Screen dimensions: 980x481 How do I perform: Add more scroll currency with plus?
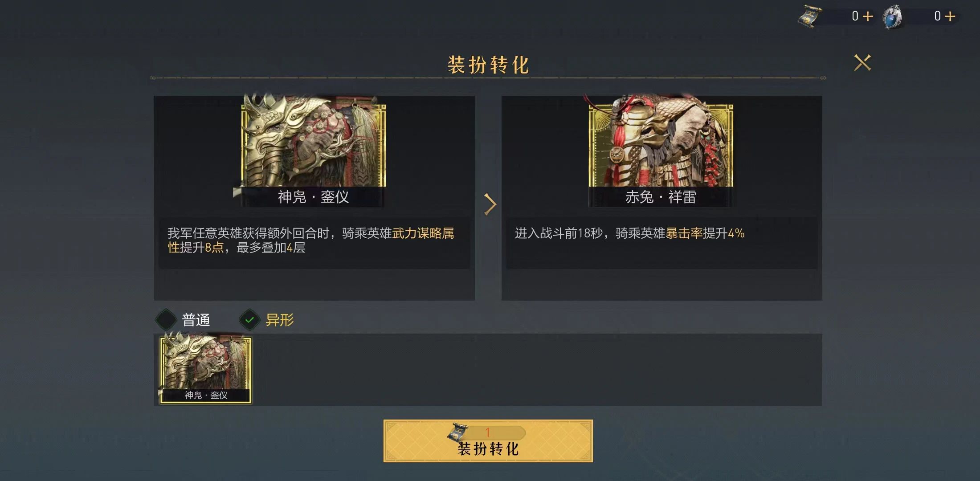(x=867, y=16)
